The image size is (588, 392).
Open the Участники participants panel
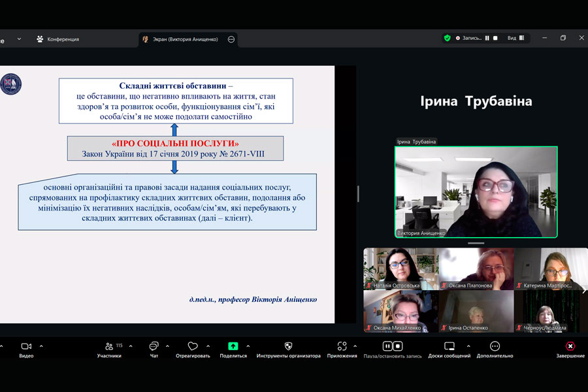109,346
